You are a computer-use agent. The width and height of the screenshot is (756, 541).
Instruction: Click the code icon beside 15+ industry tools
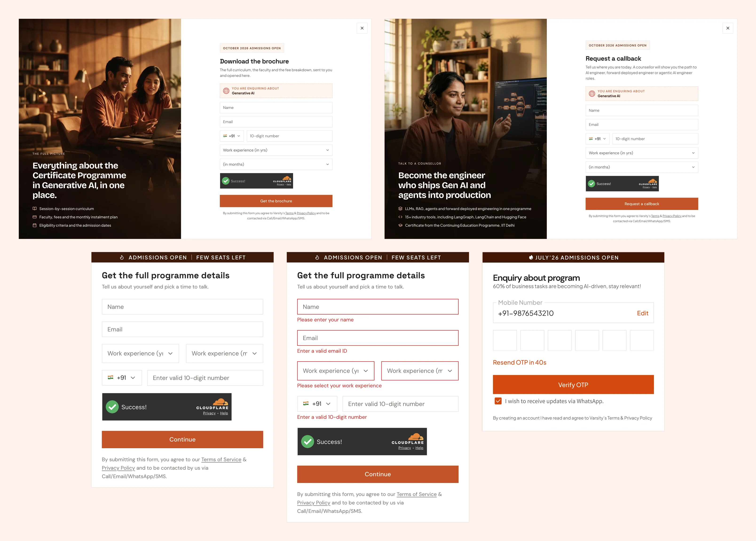(400, 217)
